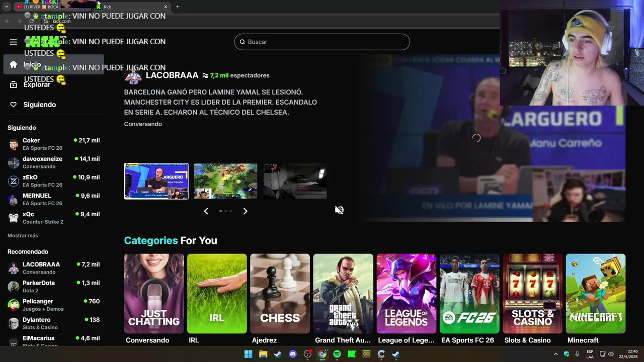Open ParkerDota's channel avatar
Screen dimensions: 644x362
(14, 287)
